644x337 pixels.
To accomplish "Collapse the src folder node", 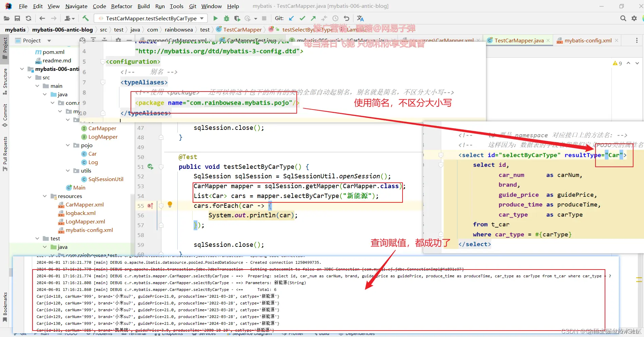I will pos(30,77).
